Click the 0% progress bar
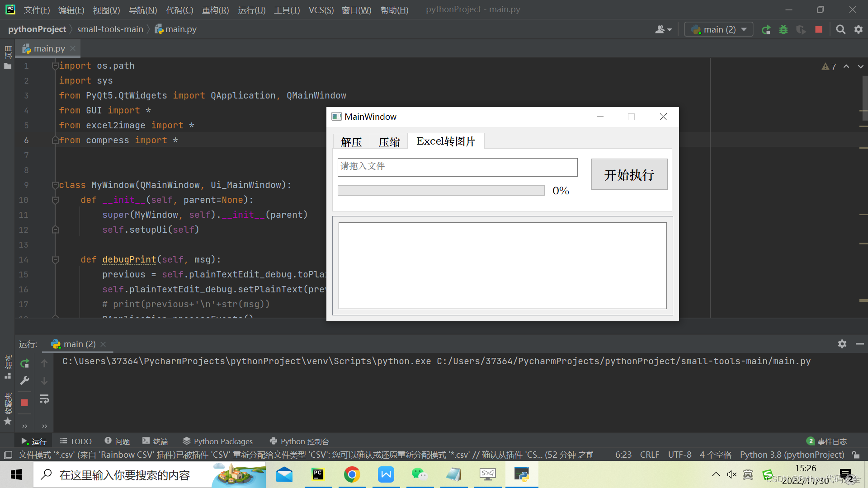The height and width of the screenshot is (488, 868). coord(441,191)
